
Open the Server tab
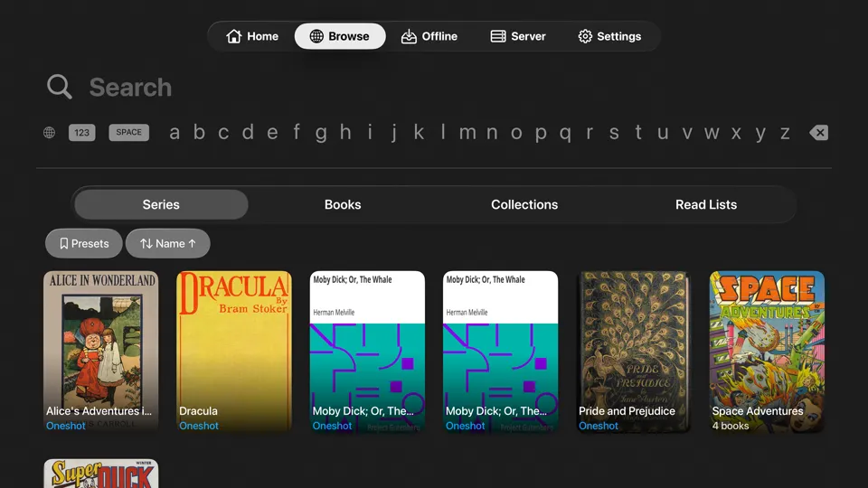(518, 36)
